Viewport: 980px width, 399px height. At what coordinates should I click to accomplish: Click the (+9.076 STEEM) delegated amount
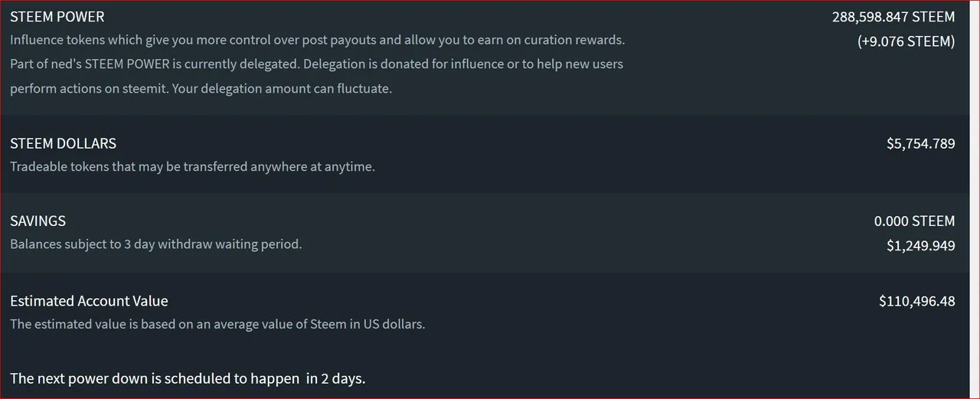(x=906, y=41)
